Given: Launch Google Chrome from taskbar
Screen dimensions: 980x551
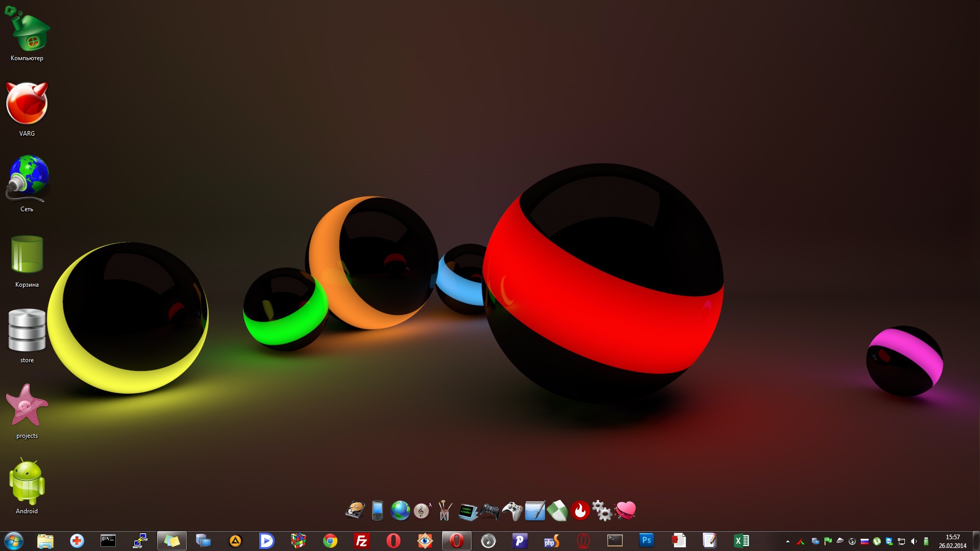Looking at the screenshot, I should tap(330, 541).
